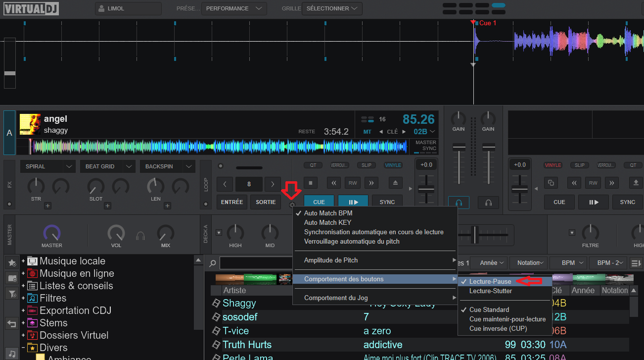Open the BEAT GRID effect dropdown
Image resolution: width=644 pixels, height=360 pixels.
click(108, 166)
